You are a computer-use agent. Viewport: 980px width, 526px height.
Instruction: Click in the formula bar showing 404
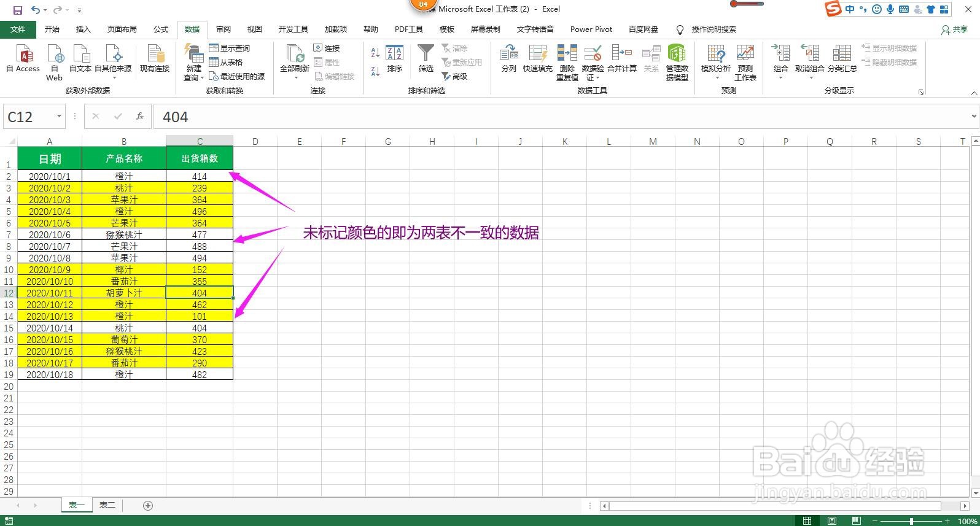pyautogui.click(x=561, y=117)
